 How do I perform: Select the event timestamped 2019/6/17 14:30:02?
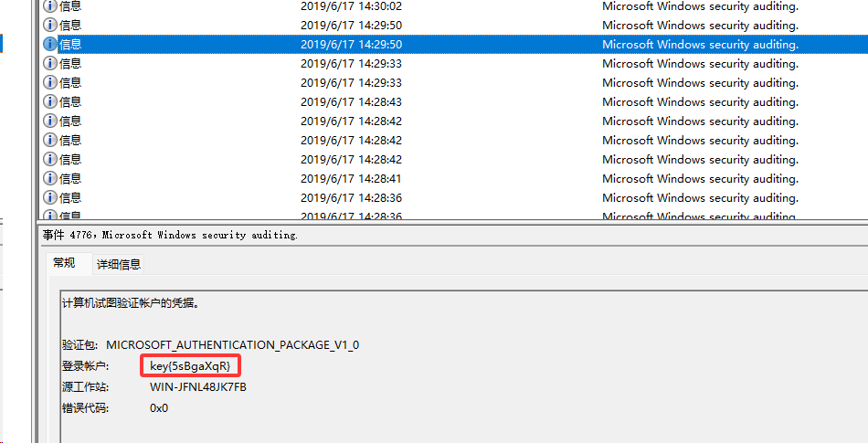(x=351, y=5)
